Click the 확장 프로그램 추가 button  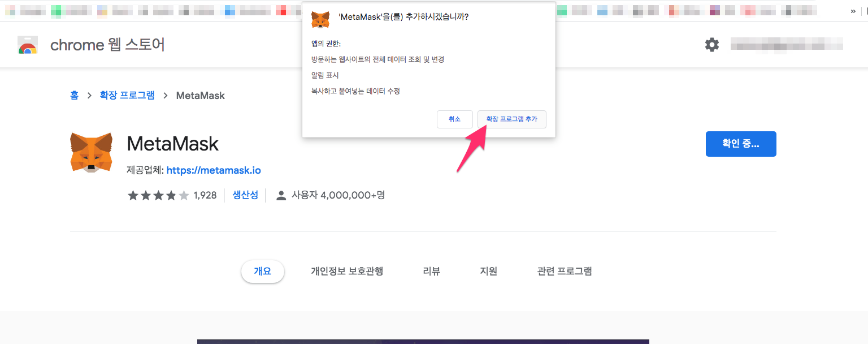[511, 119]
